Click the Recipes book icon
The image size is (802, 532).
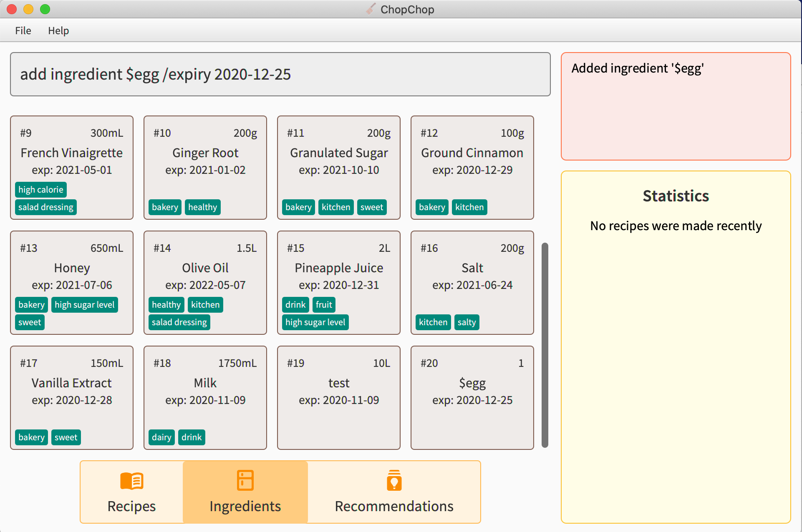[131, 481]
